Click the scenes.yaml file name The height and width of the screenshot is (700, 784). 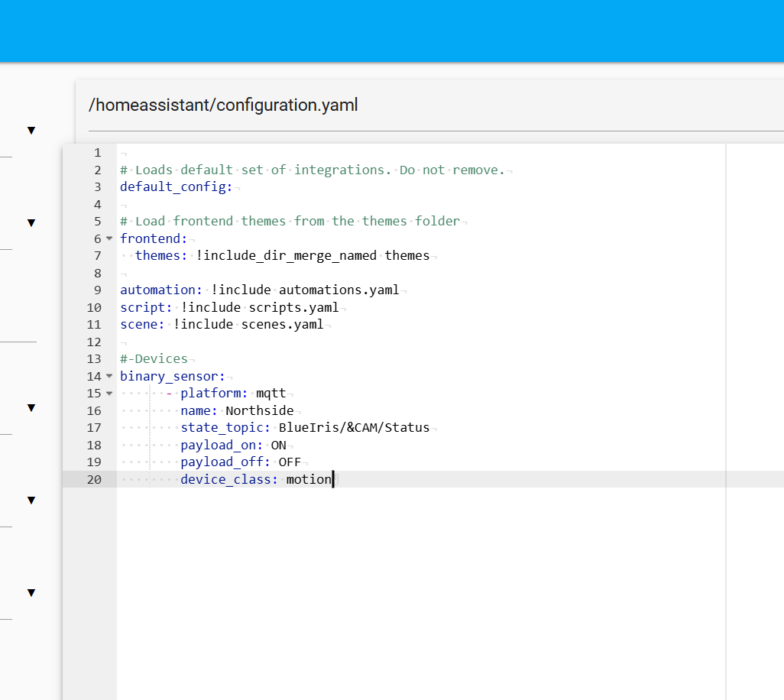(283, 325)
